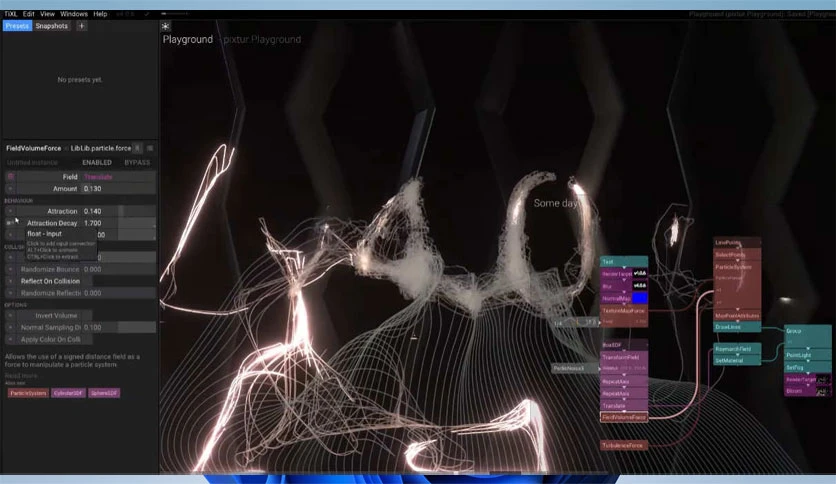Select the SelectPoints node
836x484 pixels.
(x=737, y=255)
